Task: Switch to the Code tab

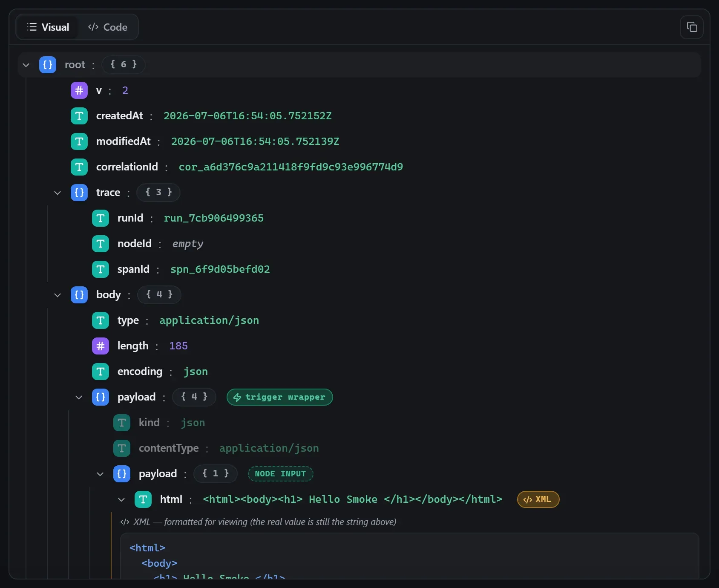Action: (x=108, y=27)
